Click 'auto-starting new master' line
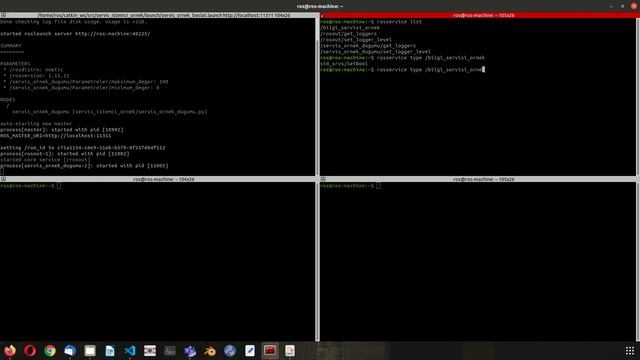The width and height of the screenshot is (640, 360). (x=36, y=124)
